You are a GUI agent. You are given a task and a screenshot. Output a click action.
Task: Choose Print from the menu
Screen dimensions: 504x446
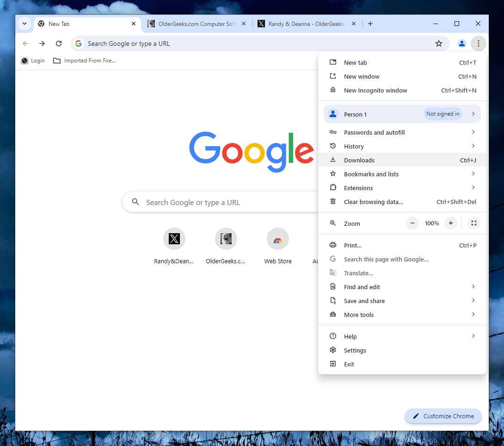click(x=402, y=245)
